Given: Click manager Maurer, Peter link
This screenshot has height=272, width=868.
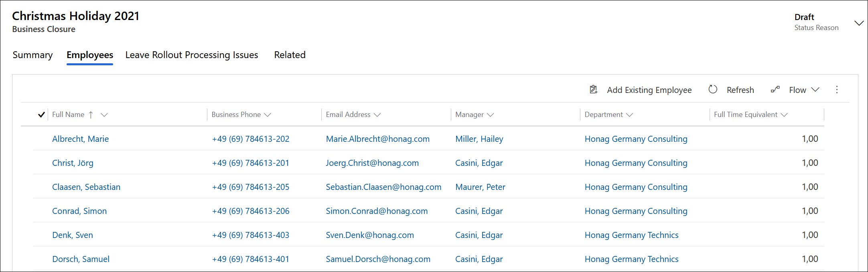Looking at the screenshot, I should (480, 187).
